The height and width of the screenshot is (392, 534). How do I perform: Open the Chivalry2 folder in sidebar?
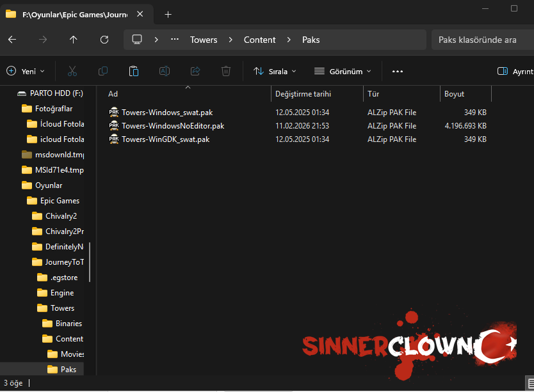point(61,216)
